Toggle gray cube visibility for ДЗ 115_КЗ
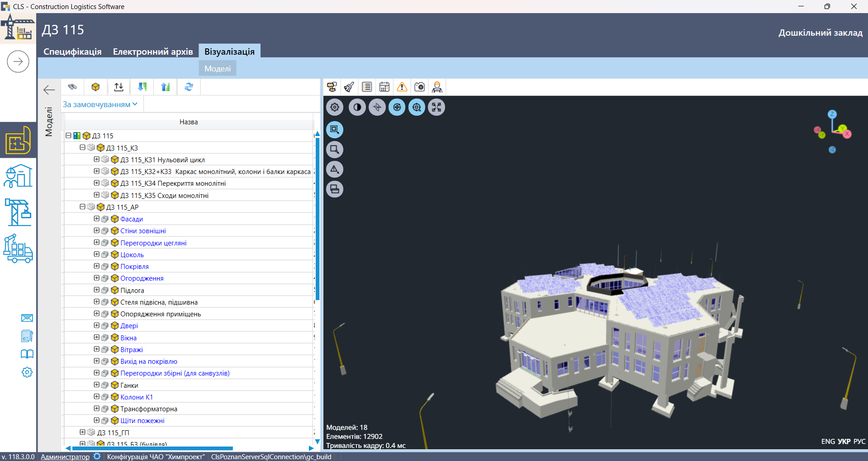 point(91,148)
